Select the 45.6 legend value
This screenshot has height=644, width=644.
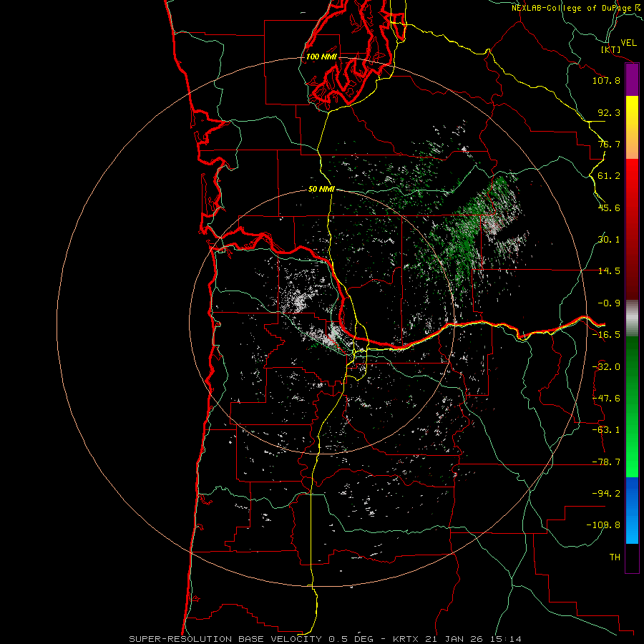[x=609, y=208]
